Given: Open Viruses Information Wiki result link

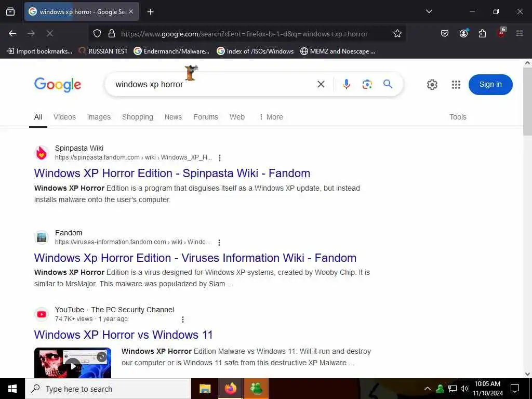Looking at the screenshot, I should (x=195, y=258).
